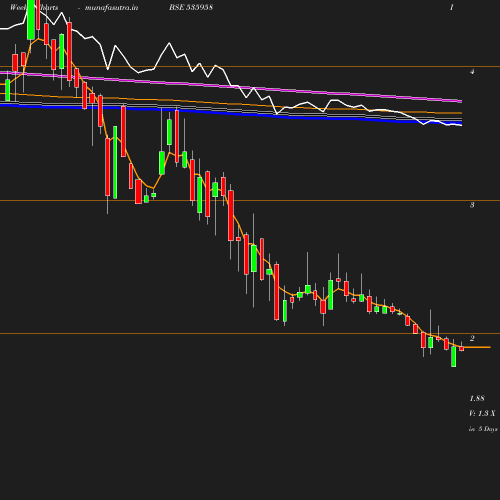Viewport: 500px width, 500px height.
Task: Click the price axis label '4'
Action: click(x=472, y=71)
